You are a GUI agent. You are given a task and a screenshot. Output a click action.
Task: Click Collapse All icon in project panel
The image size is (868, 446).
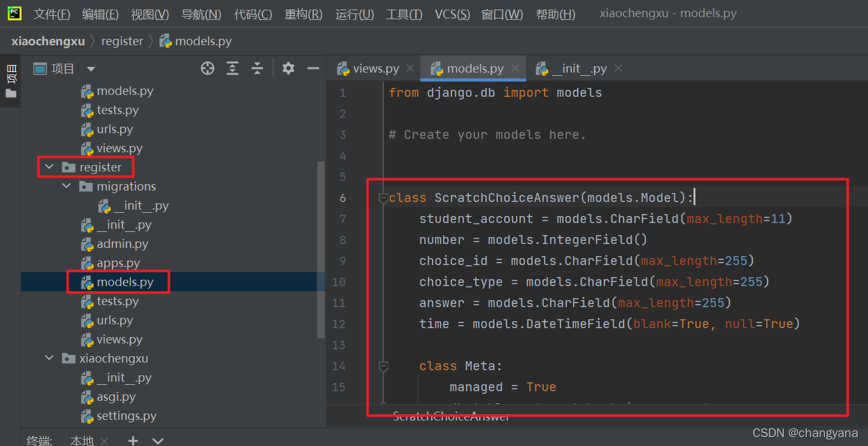coord(257,68)
